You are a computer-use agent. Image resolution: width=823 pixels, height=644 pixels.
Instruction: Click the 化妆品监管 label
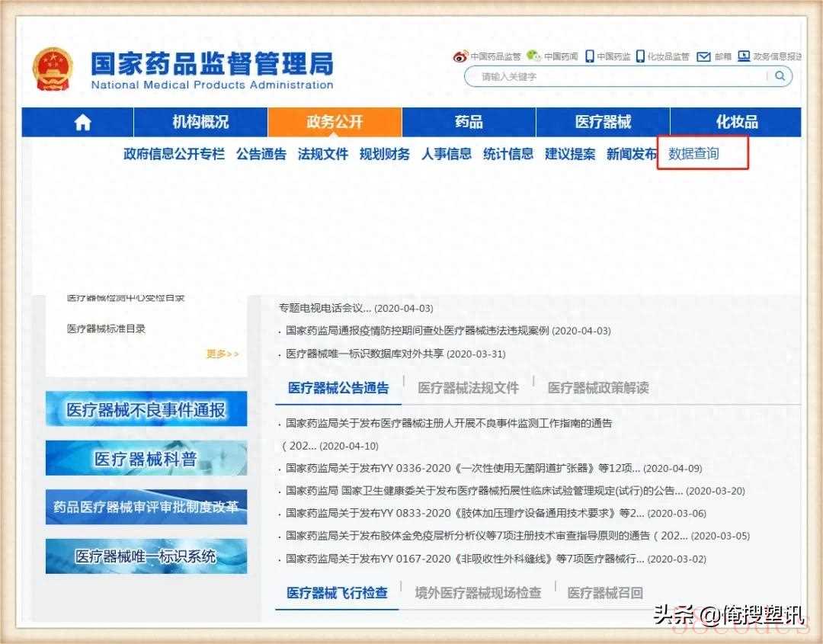point(668,56)
